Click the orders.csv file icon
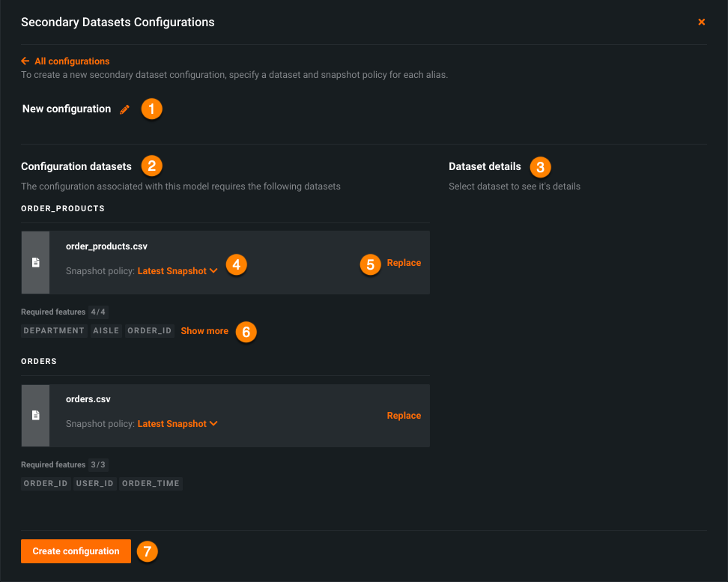Viewport: 728px width, 582px height. coord(35,415)
